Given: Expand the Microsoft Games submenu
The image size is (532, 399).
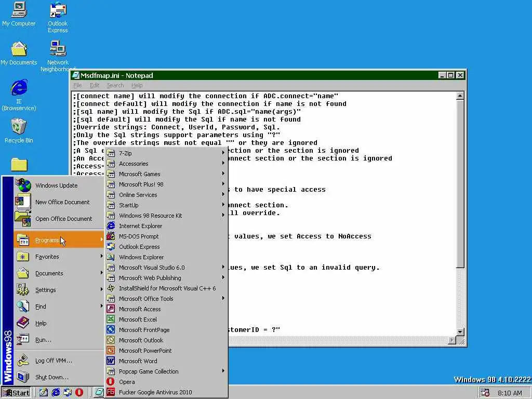Looking at the screenshot, I should [166, 174].
